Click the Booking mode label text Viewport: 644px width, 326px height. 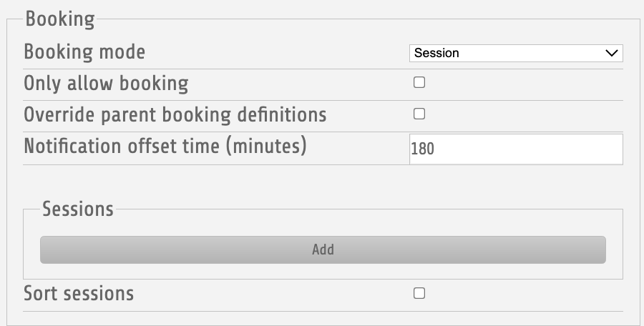[84, 52]
